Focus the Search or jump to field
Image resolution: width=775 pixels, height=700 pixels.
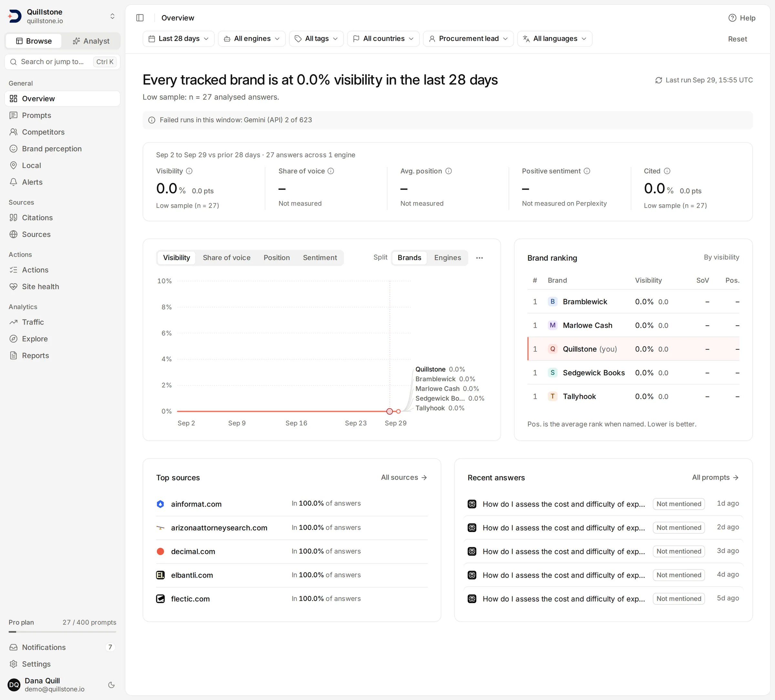[62, 62]
